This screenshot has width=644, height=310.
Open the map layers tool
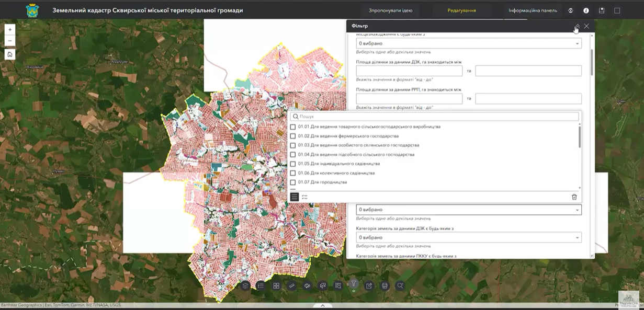click(x=245, y=285)
